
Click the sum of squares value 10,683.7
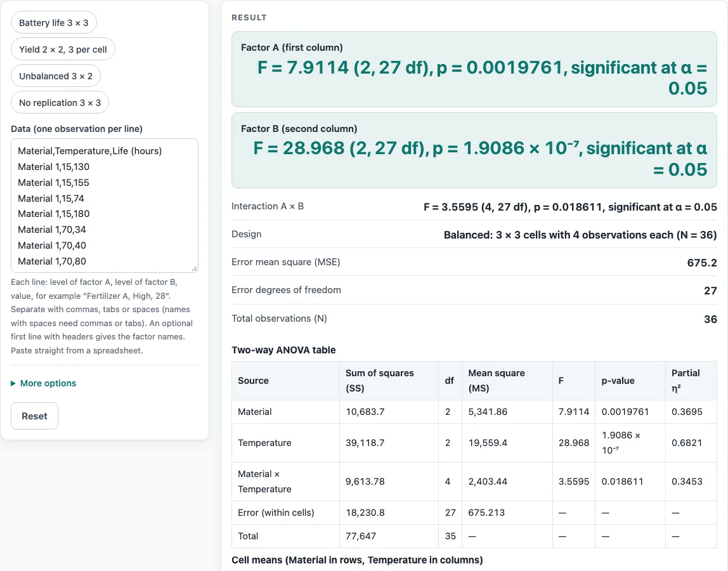pos(365,412)
